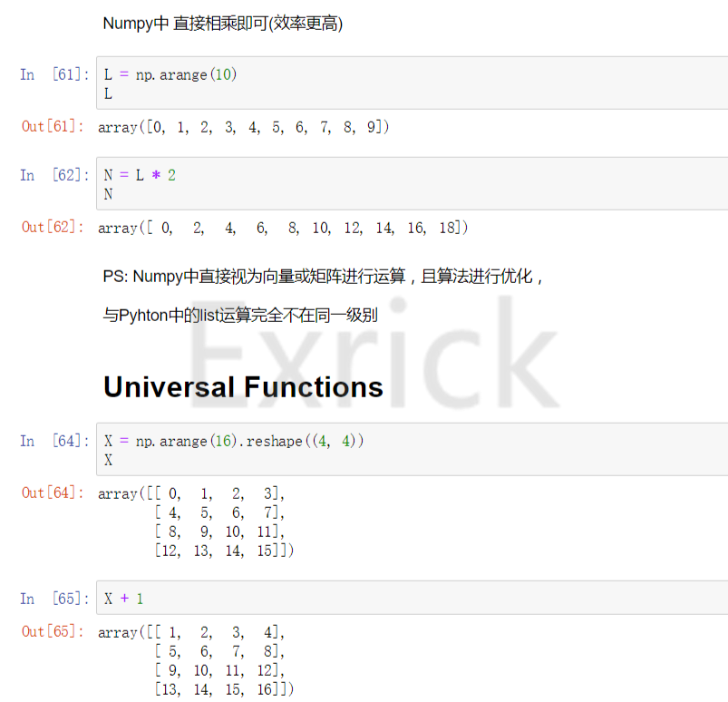Viewport: 728px width, 702px height.
Task: Click the 4x4 matrix output of Out[64]
Action: [x=196, y=522]
